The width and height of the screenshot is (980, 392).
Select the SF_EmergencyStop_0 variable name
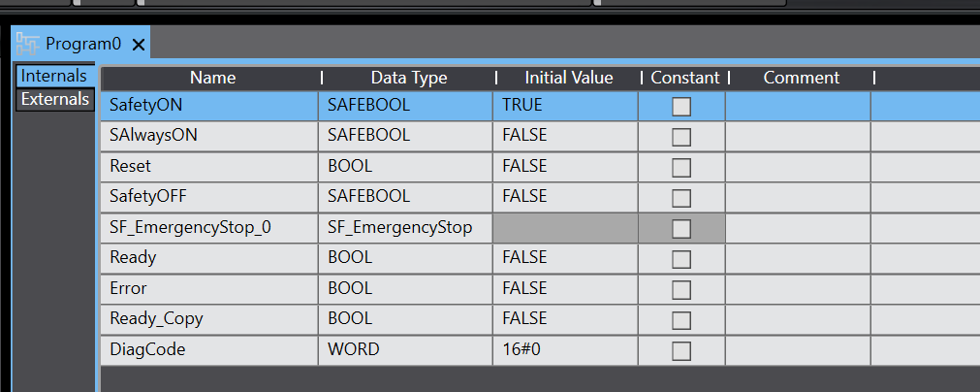pyautogui.click(x=209, y=228)
